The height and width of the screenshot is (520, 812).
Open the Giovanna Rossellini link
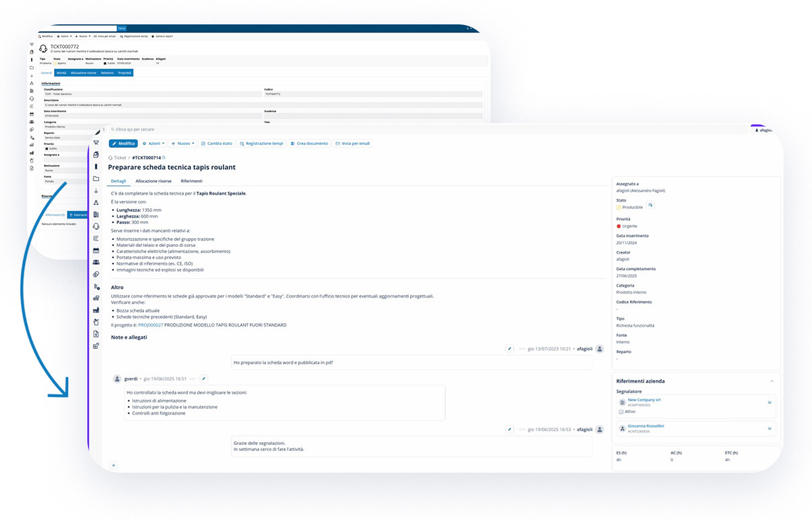[x=646, y=426]
